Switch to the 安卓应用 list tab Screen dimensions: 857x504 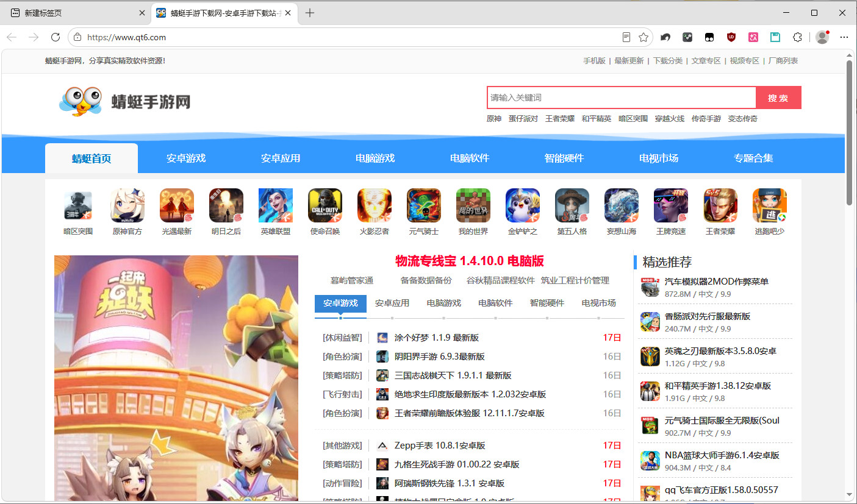click(x=392, y=303)
